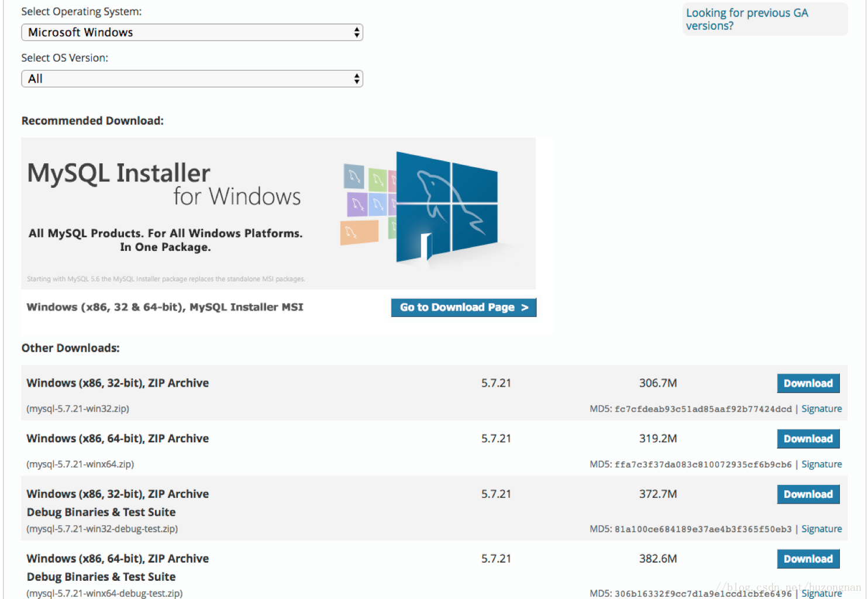This screenshot has width=868, height=599.
Task: Click the 'Other Downloads:' heading
Action: coord(71,348)
